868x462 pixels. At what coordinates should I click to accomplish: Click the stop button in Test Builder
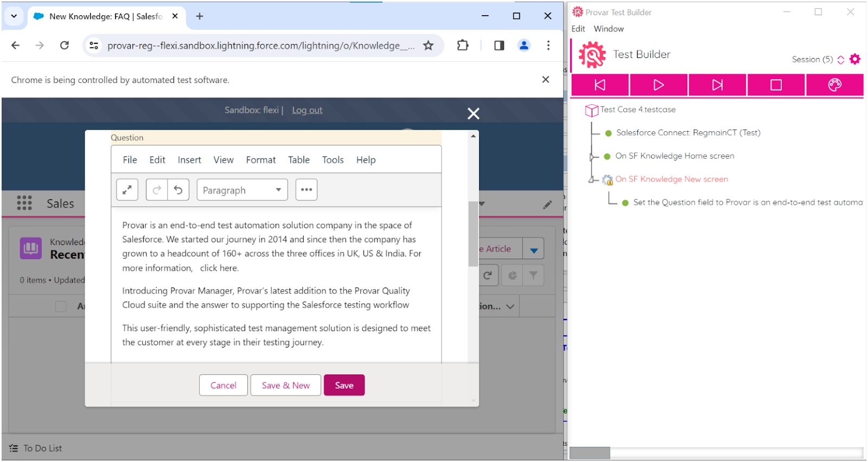coord(776,85)
